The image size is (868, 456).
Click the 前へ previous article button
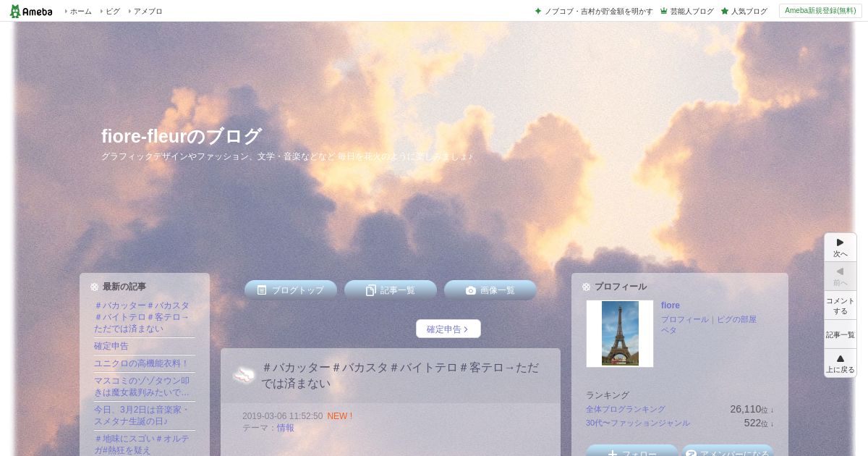tap(841, 276)
